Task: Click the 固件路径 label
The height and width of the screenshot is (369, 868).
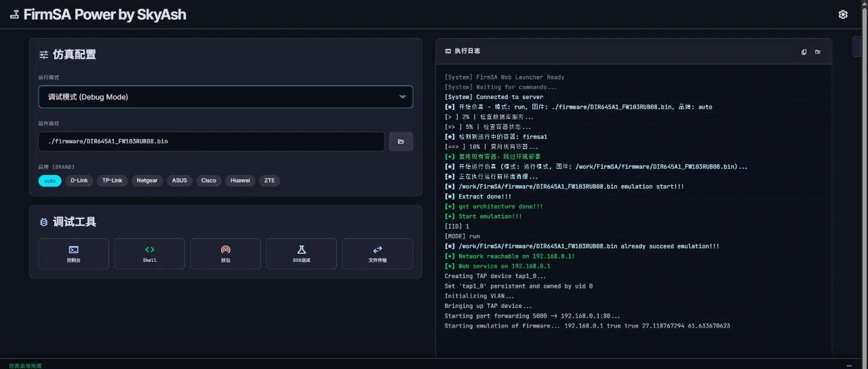Action: point(48,123)
